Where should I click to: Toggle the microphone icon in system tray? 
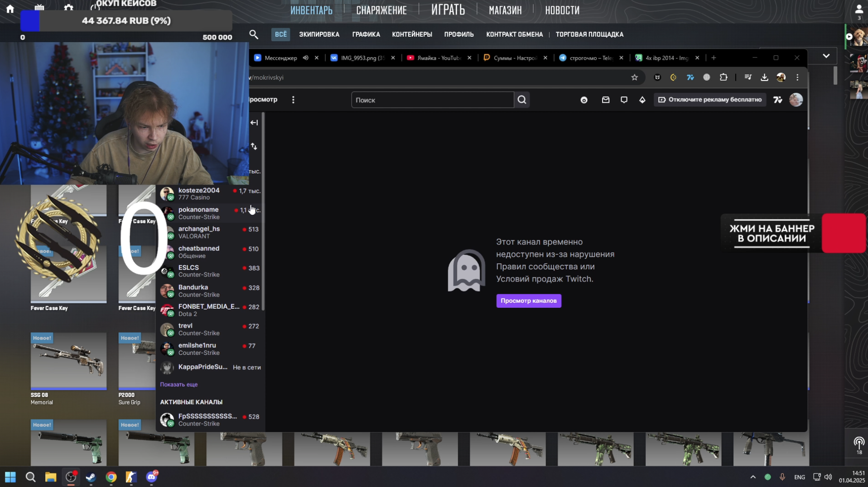(x=782, y=477)
